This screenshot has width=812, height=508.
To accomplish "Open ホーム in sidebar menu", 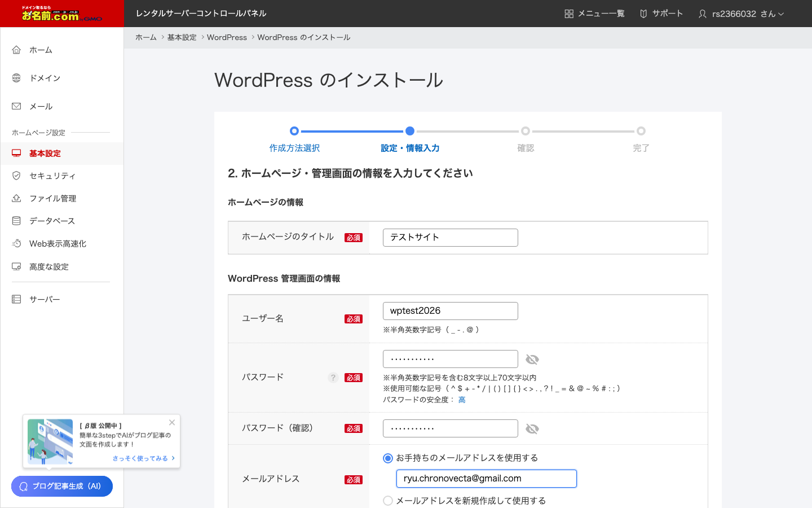I will coord(62,50).
